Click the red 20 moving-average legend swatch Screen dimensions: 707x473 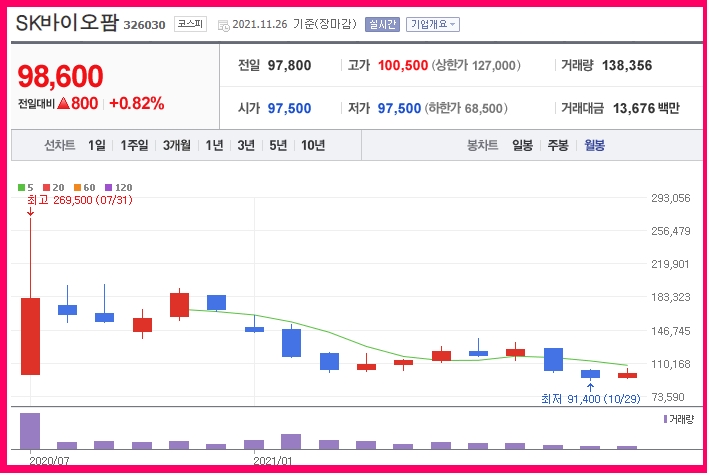click(x=46, y=188)
